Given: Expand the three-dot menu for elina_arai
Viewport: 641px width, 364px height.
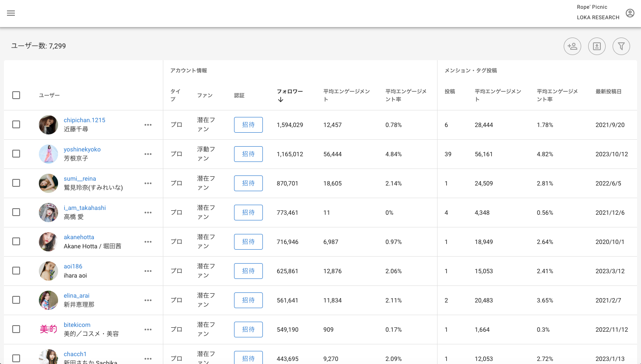Looking at the screenshot, I should coord(148,300).
